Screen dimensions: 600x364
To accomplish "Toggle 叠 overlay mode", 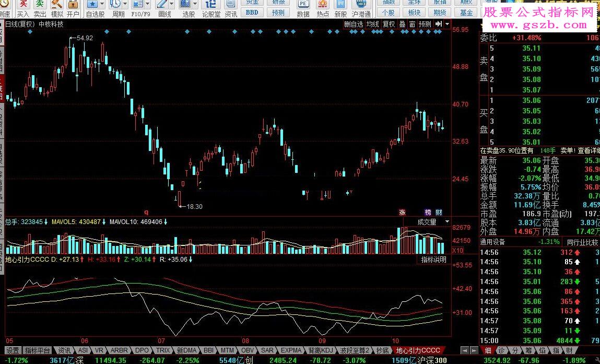I will click(x=402, y=24).
